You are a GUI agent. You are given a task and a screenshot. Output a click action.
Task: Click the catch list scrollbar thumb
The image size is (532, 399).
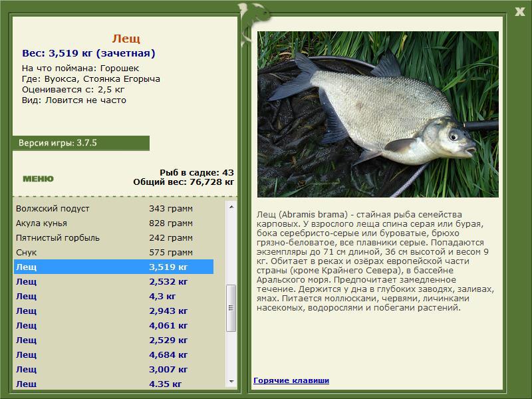tap(231, 308)
